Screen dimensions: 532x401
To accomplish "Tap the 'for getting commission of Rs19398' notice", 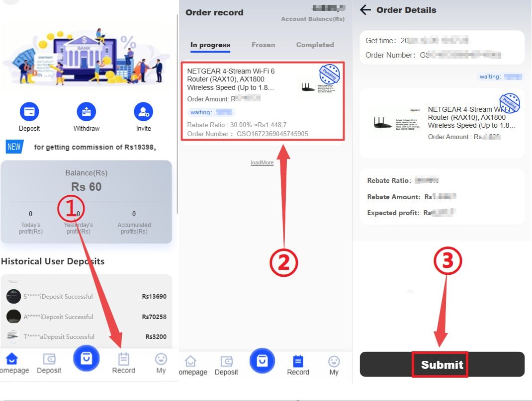I will (x=95, y=147).
